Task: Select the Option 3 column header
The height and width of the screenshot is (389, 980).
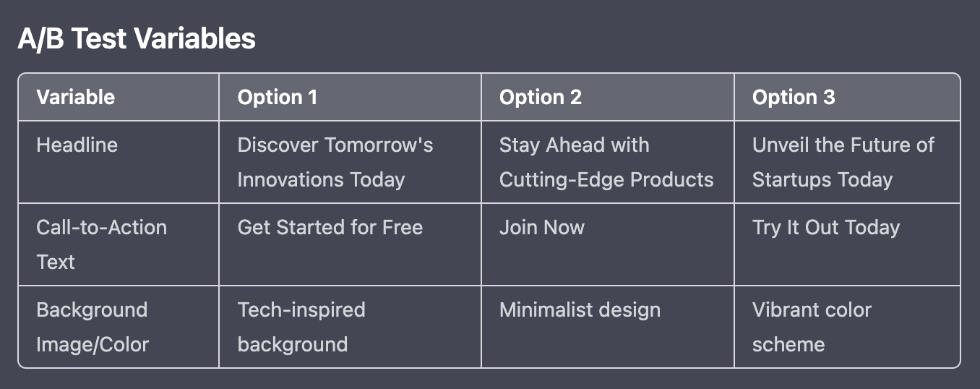Action: pos(847,97)
